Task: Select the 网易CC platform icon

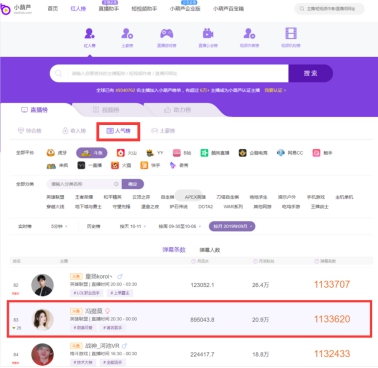Action: (281, 153)
